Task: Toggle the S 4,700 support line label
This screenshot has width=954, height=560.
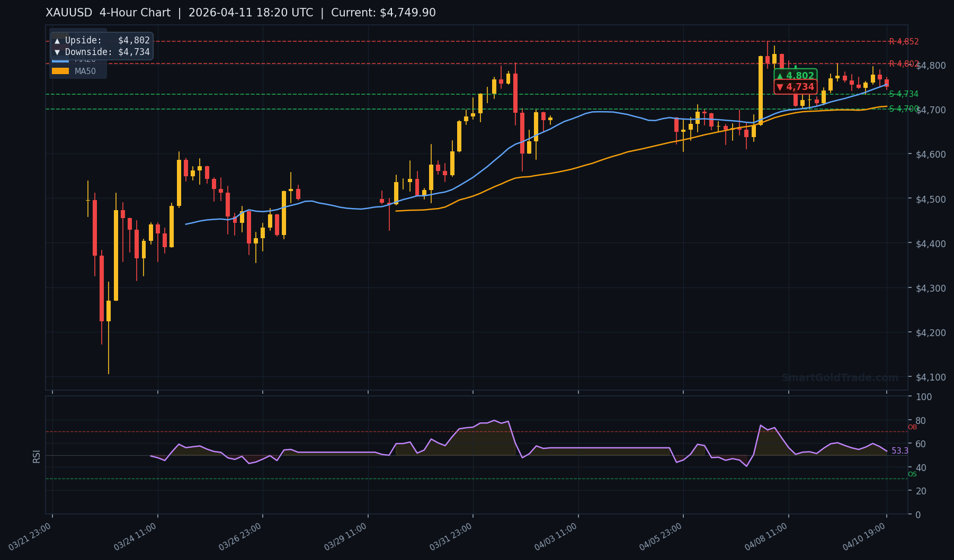Action: click(x=904, y=110)
